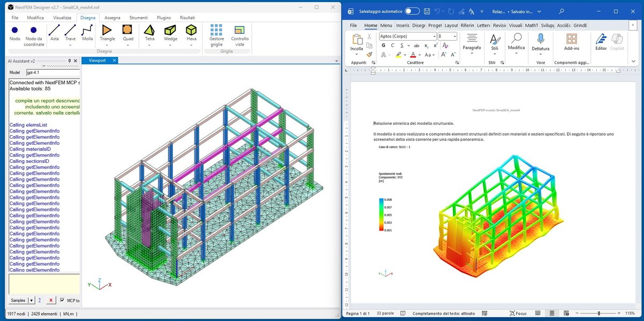Click Undo in Word quick access toolbar
This screenshot has height=321, width=644.
pos(438,11)
